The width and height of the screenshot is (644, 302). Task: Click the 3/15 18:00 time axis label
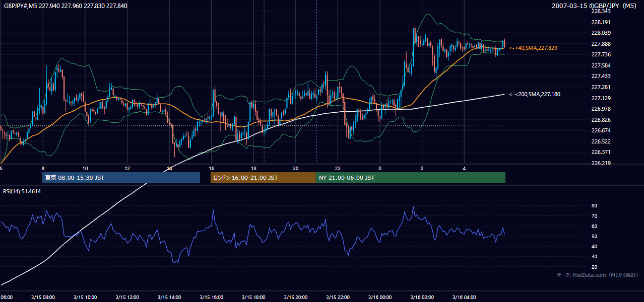(x=253, y=297)
